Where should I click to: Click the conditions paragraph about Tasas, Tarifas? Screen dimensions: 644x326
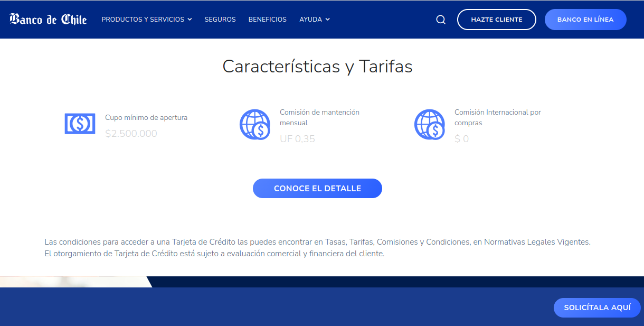point(317,242)
